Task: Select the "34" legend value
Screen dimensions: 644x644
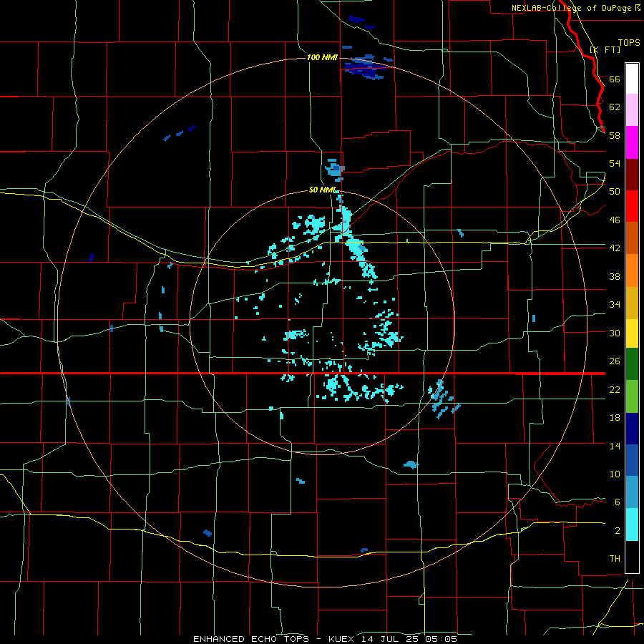Action: point(615,305)
